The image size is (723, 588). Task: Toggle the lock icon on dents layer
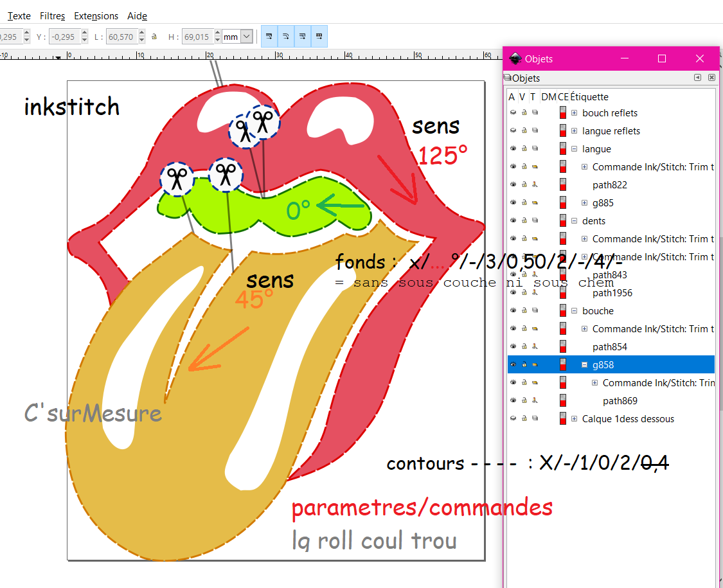click(x=524, y=220)
